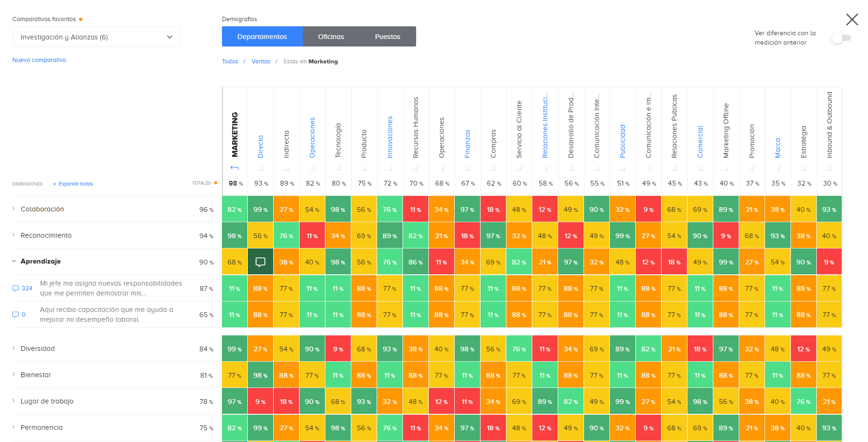Click speech bubble icon in dark Aprendizaje cell

[x=260, y=262]
